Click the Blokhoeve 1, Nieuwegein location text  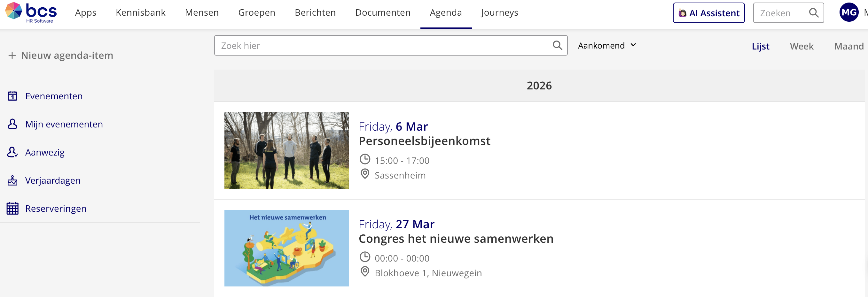pos(428,273)
